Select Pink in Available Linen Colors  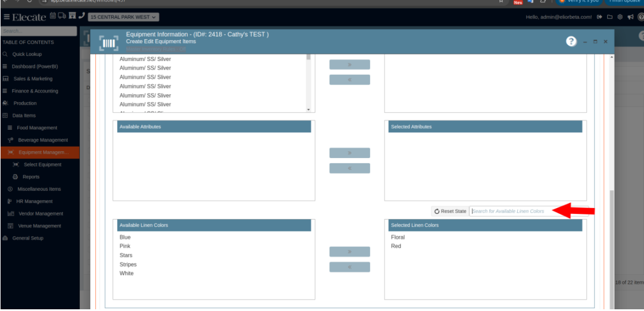125,246
